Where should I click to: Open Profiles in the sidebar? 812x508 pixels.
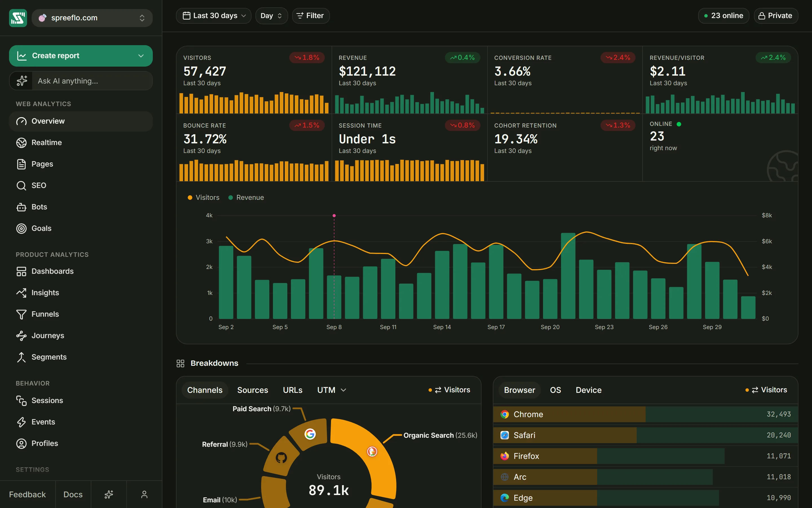[81, 443]
